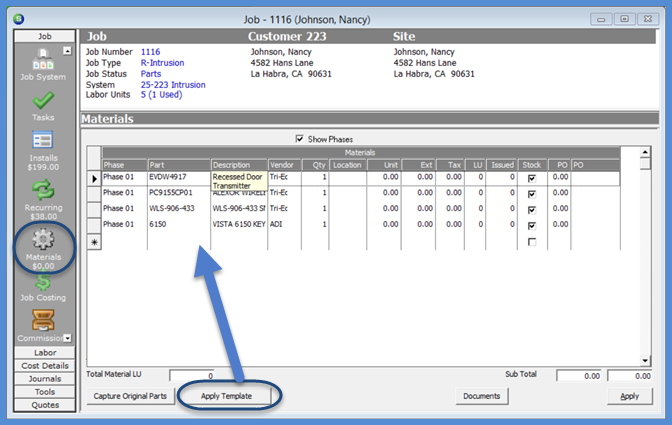Viewport: 672px width, 425px height.
Task: Open the Recurring $38.00 icon
Action: click(43, 190)
